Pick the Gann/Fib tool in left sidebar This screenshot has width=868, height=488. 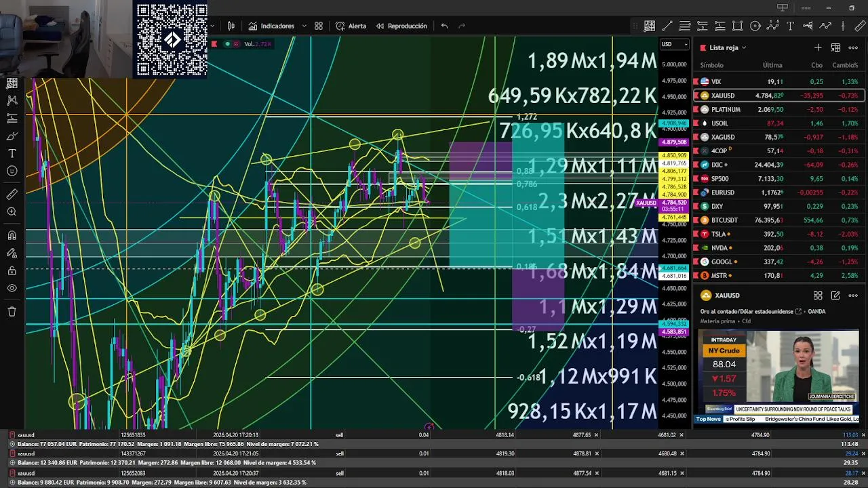(12, 83)
